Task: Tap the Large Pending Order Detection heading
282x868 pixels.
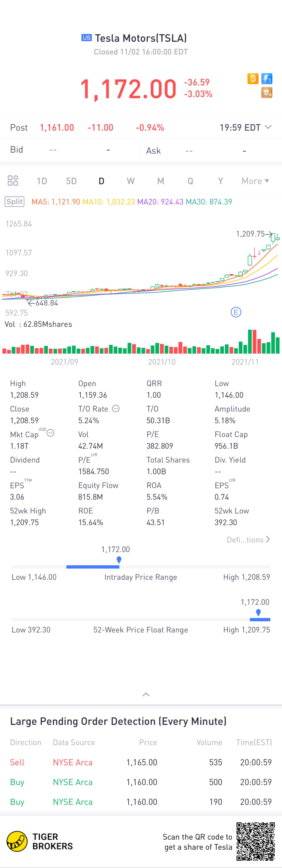Action: [x=118, y=721]
